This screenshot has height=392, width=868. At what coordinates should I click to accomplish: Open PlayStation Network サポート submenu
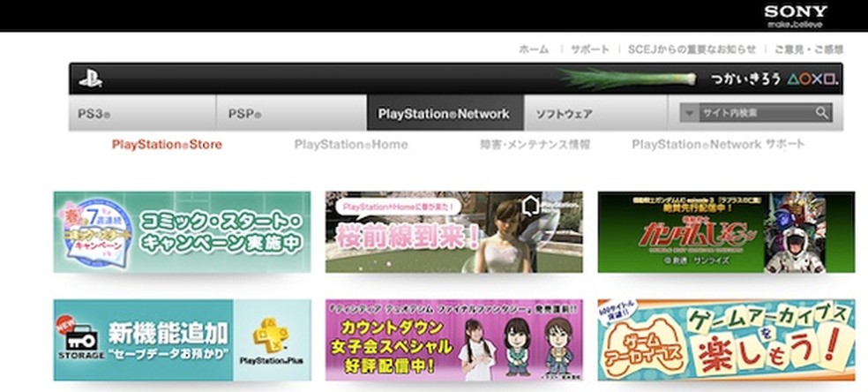click(x=718, y=145)
